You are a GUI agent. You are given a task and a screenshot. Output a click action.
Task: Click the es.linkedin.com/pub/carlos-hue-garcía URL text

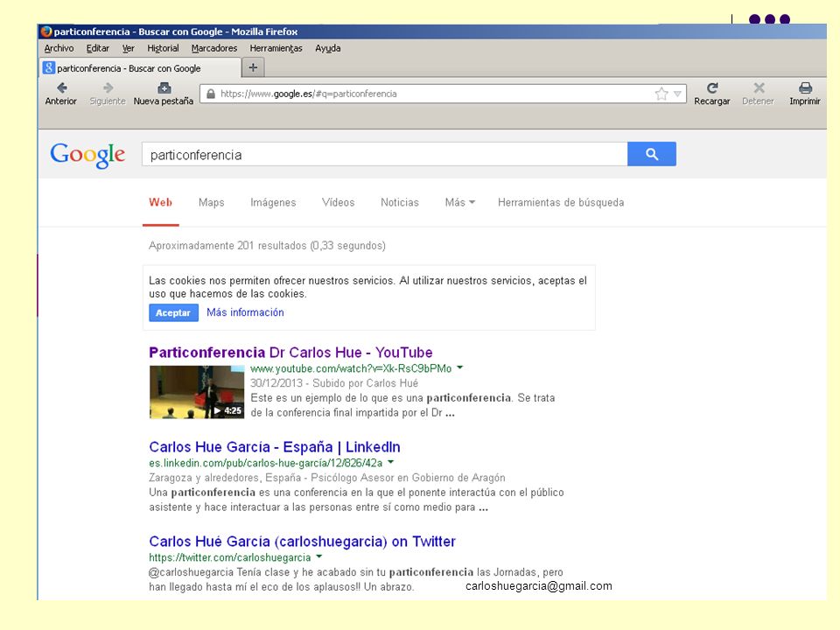click(x=266, y=463)
